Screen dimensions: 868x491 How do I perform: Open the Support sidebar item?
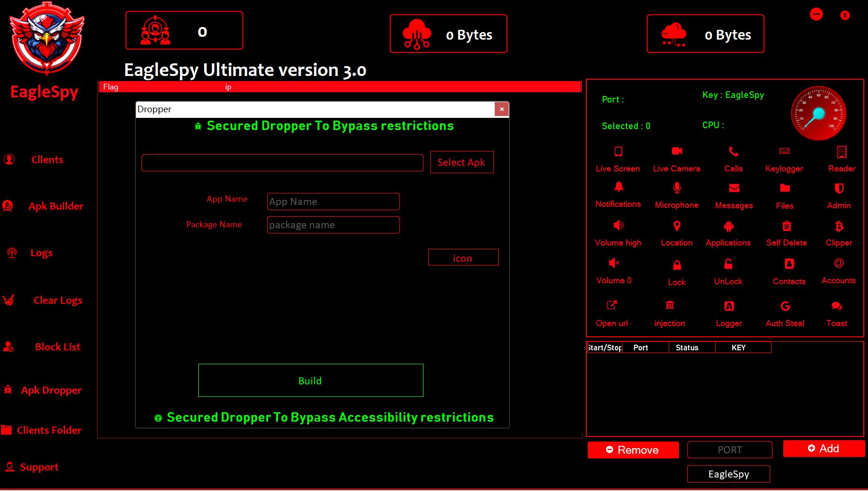click(x=39, y=467)
